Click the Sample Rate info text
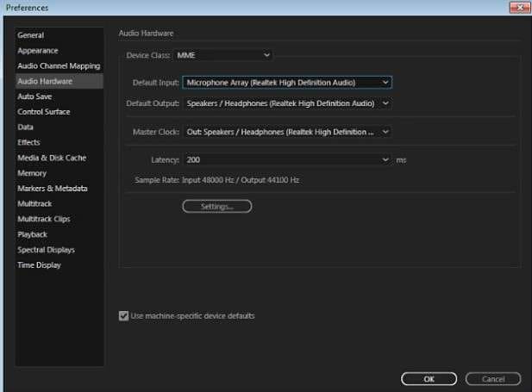Viewport: 532px width, 392px height. (x=216, y=180)
